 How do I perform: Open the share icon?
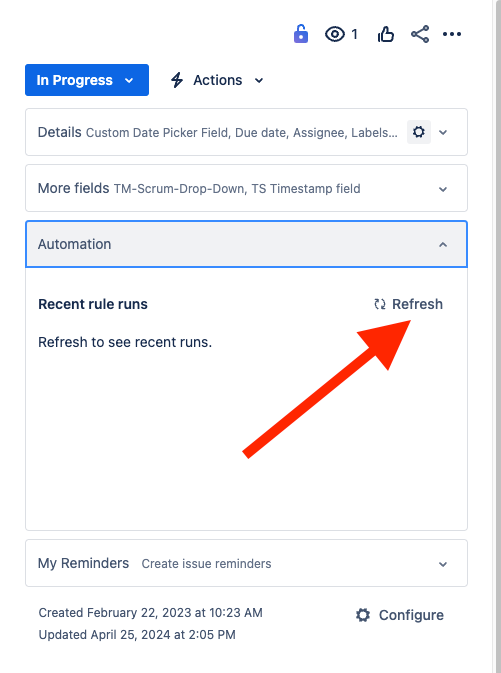point(420,34)
